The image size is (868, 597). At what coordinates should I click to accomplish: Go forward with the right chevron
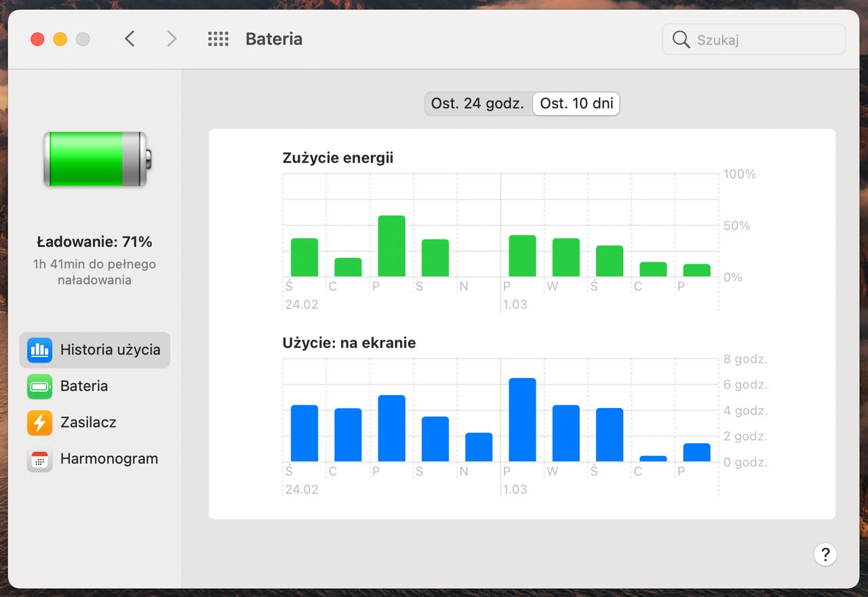[172, 39]
